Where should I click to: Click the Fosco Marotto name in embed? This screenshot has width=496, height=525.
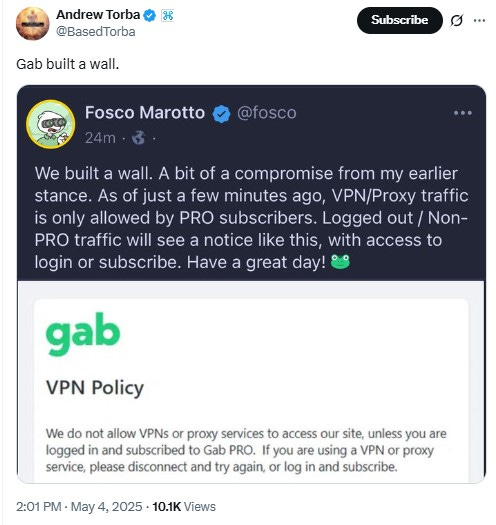pyautogui.click(x=145, y=112)
